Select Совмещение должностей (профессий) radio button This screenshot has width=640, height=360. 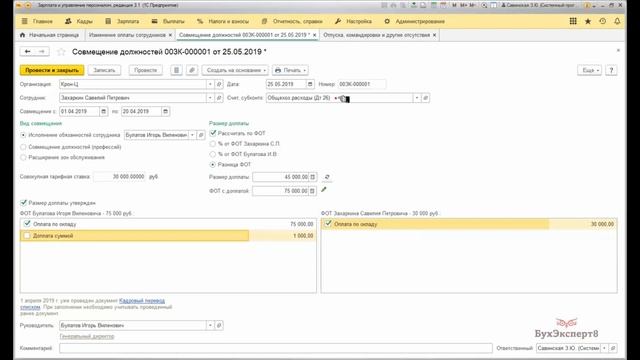(23, 147)
